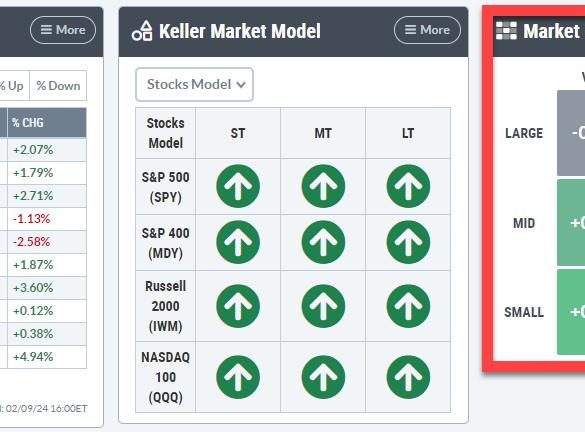Click the S&P 400 ST up arrow
Viewport: 585px width, 432px height.
pos(238,242)
